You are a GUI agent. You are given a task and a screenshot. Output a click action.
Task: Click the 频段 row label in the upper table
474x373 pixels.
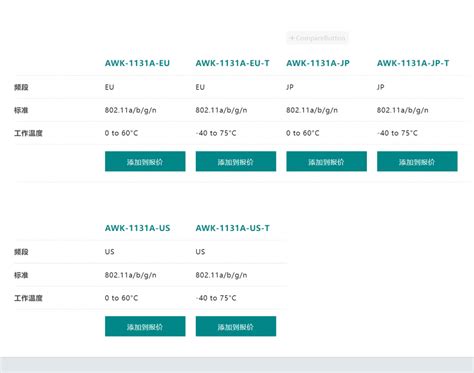click(21, 87)
